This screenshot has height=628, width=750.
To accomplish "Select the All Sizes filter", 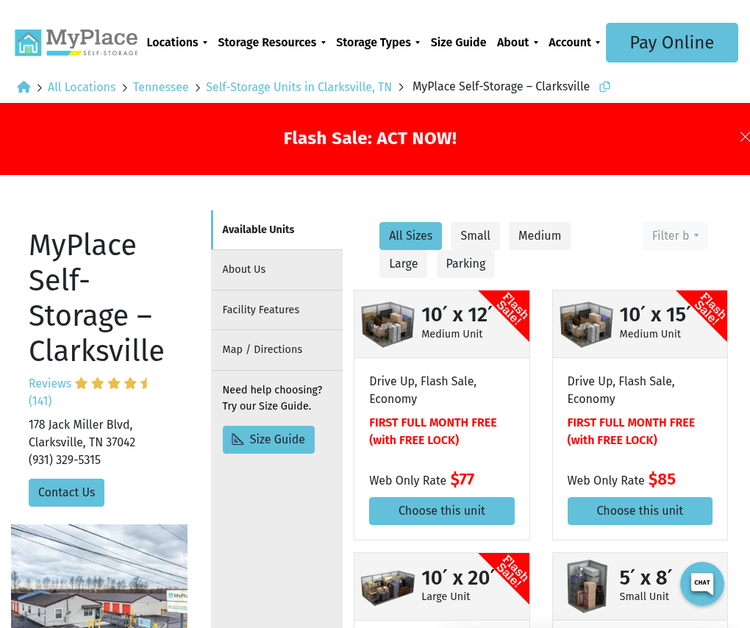I will coord(410,236).
